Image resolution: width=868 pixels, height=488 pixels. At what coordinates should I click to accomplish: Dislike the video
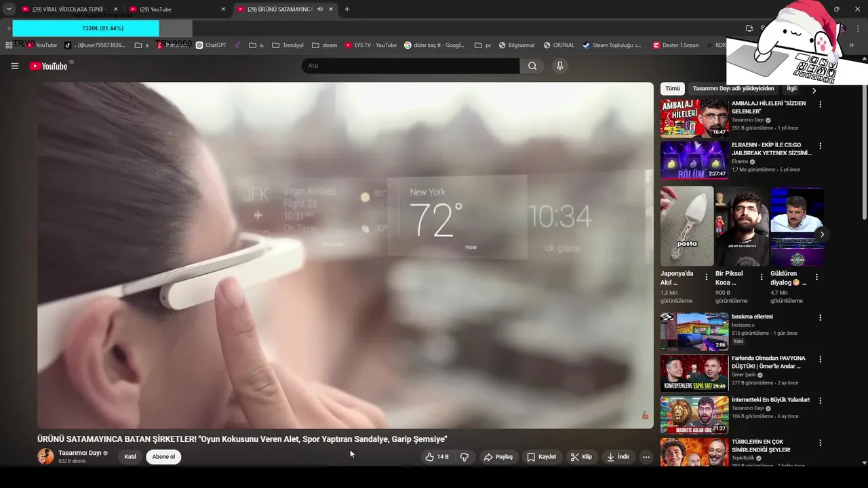(x=465, y=457)
